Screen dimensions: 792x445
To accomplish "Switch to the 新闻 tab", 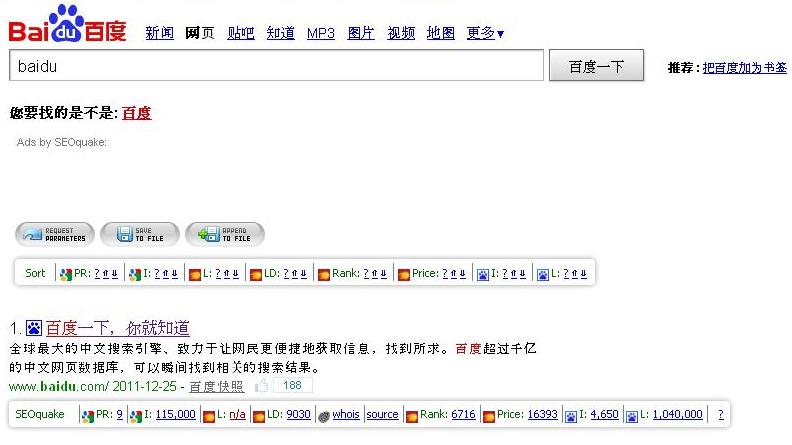I will (160, 33).
